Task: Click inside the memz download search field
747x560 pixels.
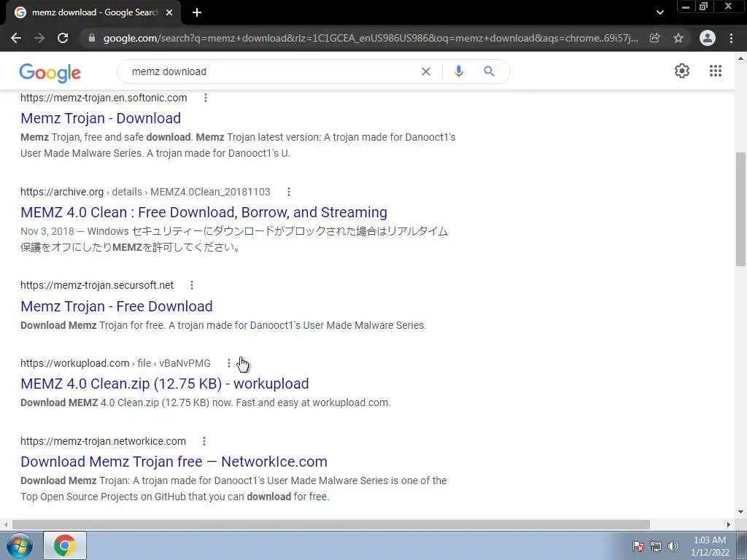Action: tap(271, 71)
